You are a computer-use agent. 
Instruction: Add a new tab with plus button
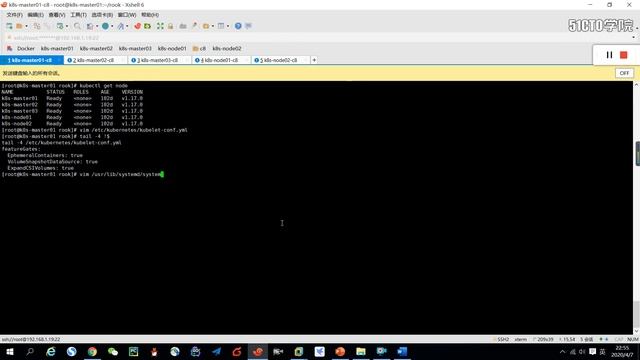click(314, 60)
